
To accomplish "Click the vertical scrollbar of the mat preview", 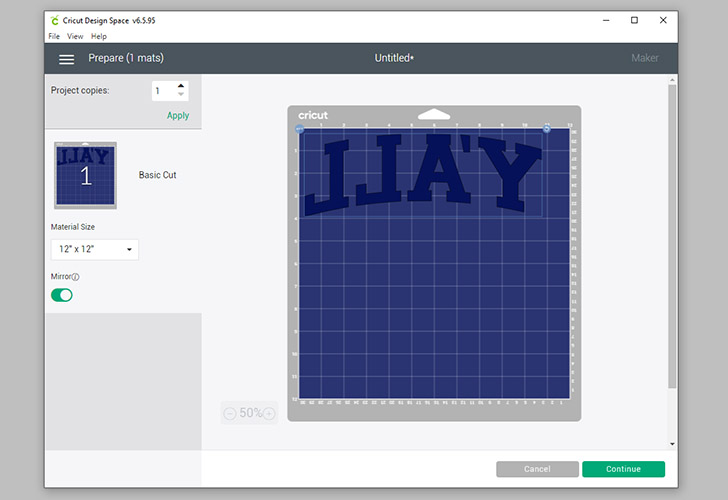I will tap(672, 237).
